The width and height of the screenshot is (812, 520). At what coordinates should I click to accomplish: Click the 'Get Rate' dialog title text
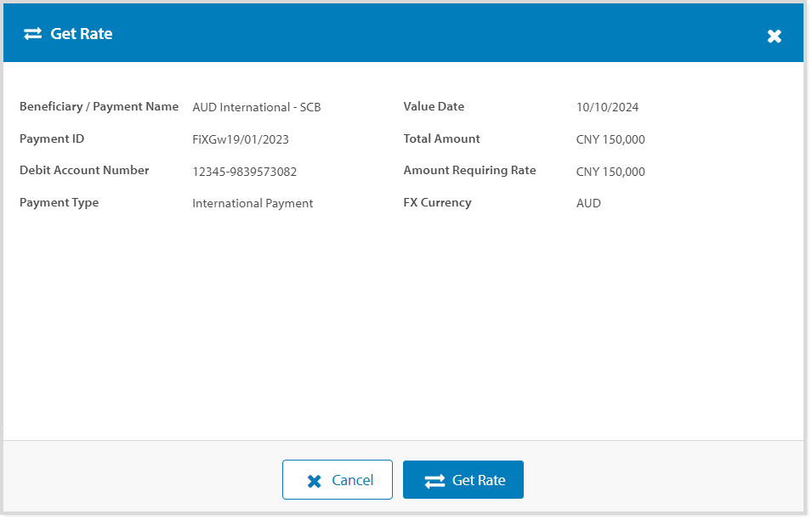[82, 34]
